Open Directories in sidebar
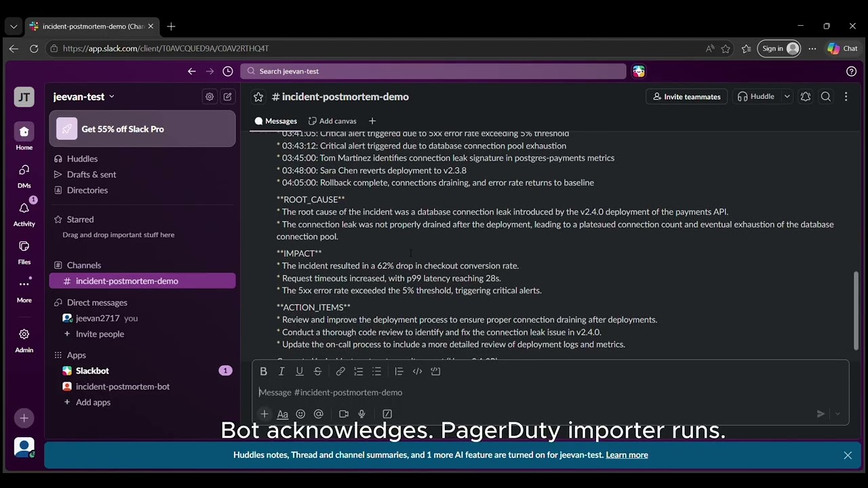 [x=142, y=190]
